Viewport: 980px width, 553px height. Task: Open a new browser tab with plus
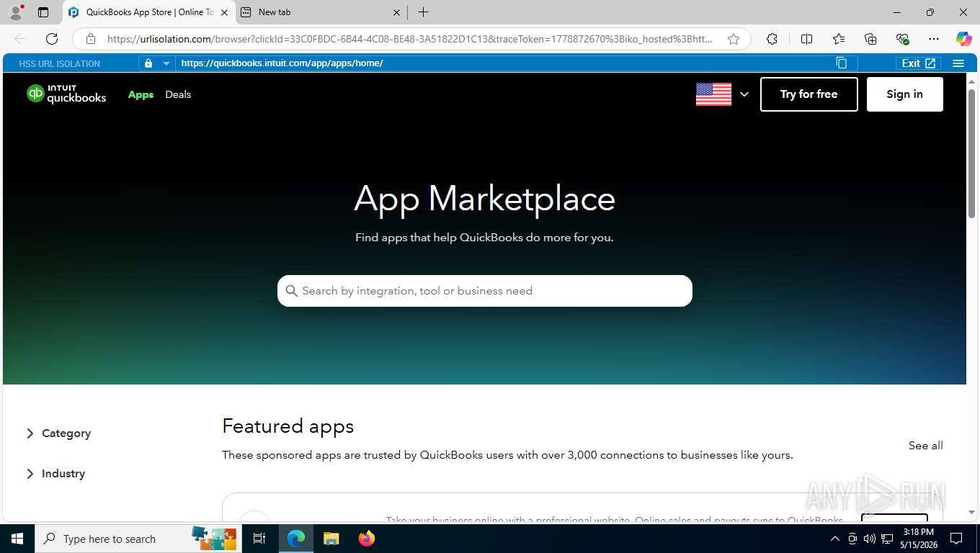coord(423,12)
